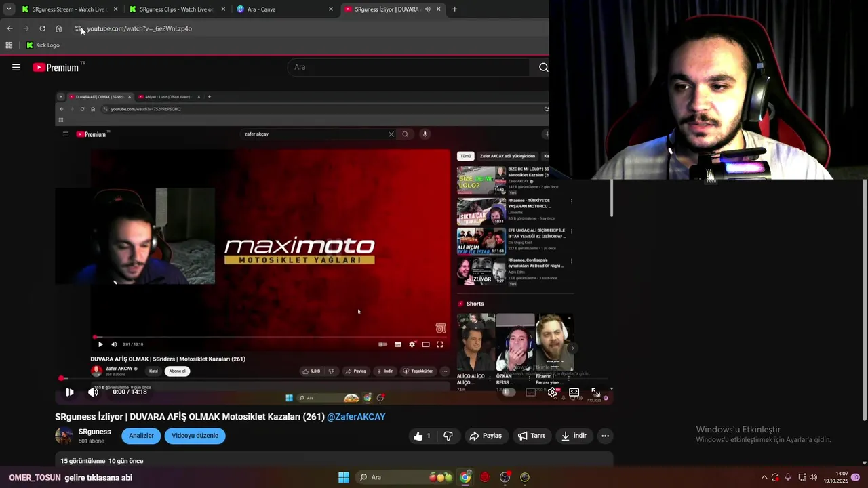Viewport: 868px width, 488px height.
Task: Mute the inner embedded video
Action: [x=114, y=344]
